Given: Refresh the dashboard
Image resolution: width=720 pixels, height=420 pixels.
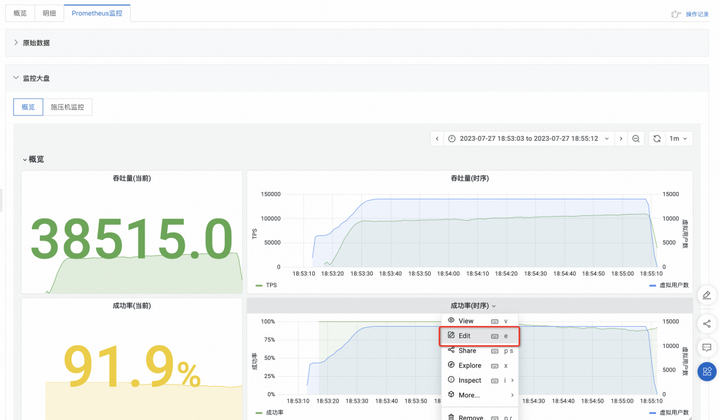Looking at the screenshot, I should pos(657,139).
